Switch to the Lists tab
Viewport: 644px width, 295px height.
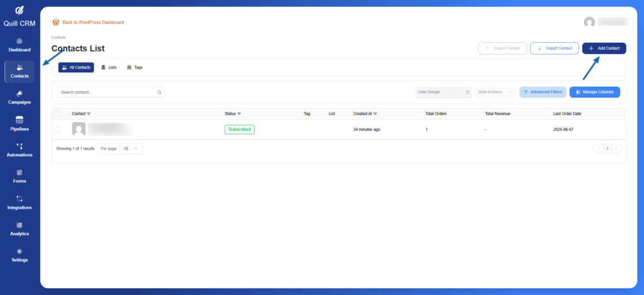[x=108, y=67]
